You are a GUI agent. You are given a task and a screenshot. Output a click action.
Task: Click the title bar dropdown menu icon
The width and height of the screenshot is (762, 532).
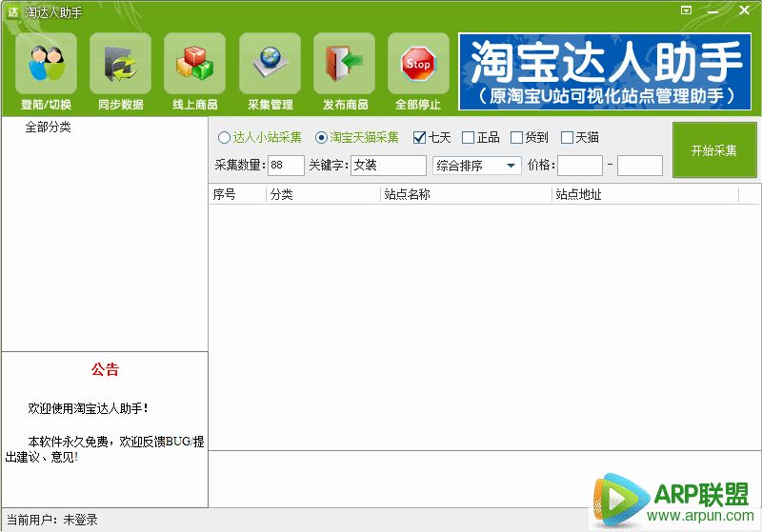tap(685, 10)
